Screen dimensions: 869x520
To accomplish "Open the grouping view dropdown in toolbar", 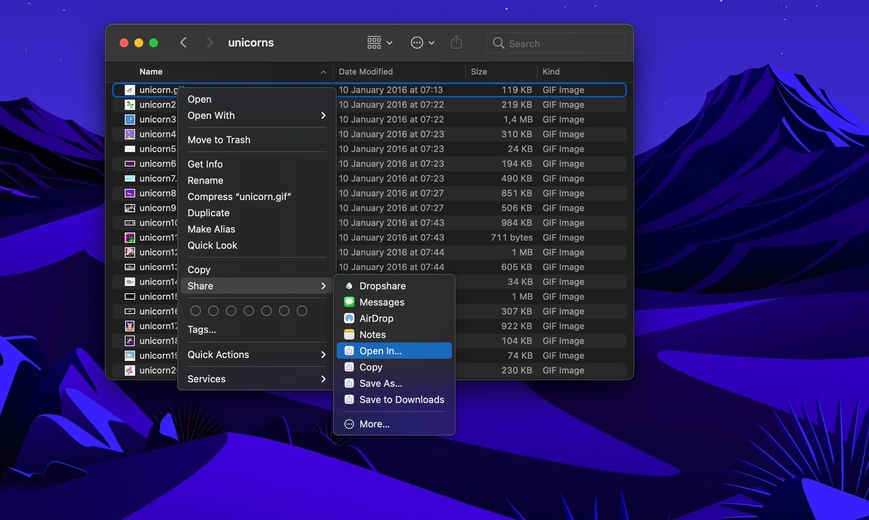I will pyautogui.click(x=379, y=43).
